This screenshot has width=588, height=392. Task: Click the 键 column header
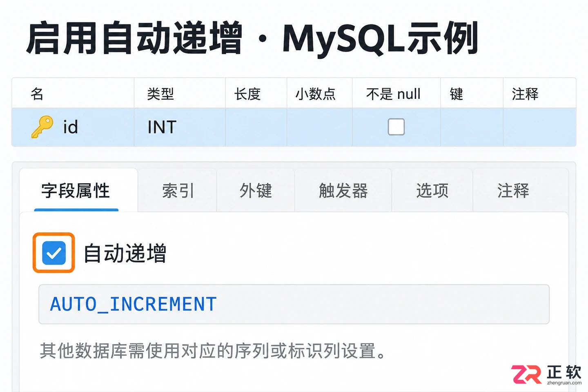[472, 94]
